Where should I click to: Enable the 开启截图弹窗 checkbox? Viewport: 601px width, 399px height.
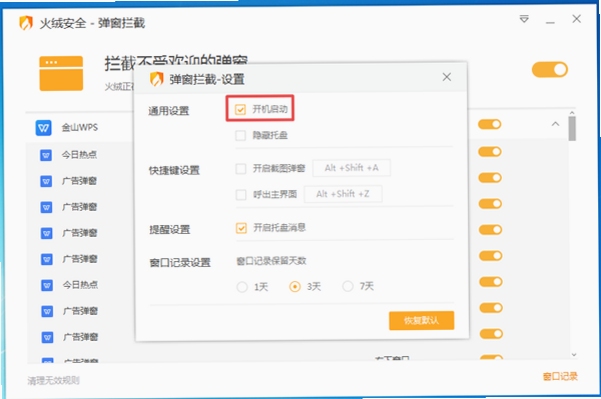click(241, 169)
